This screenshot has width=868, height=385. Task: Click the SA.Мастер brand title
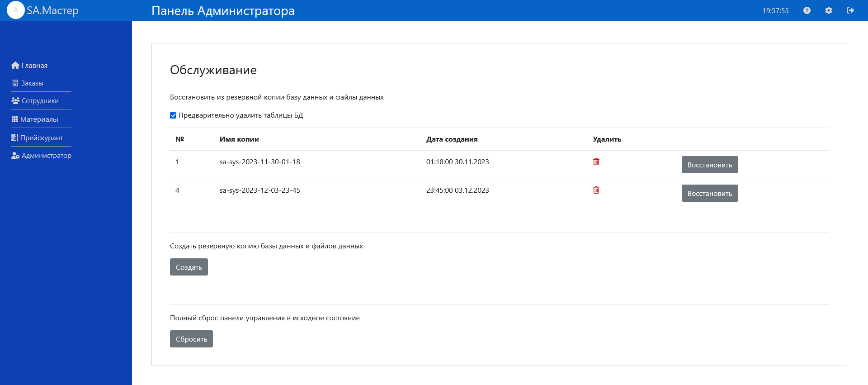52,10
